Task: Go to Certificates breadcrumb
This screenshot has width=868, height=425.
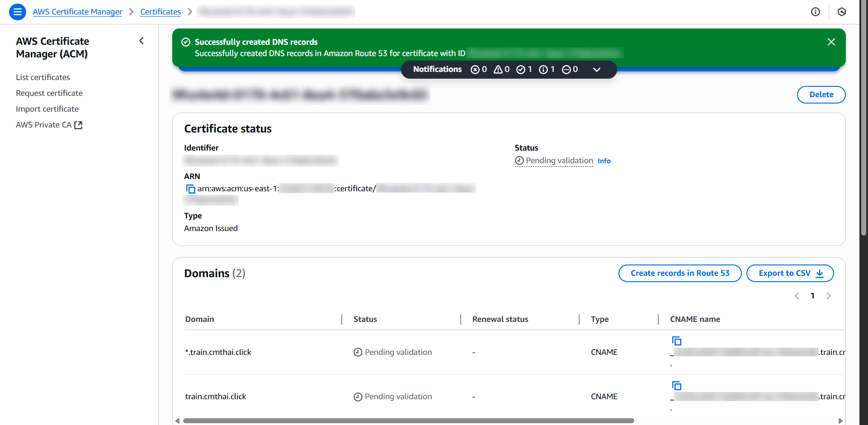Action: tap(160, 12)
